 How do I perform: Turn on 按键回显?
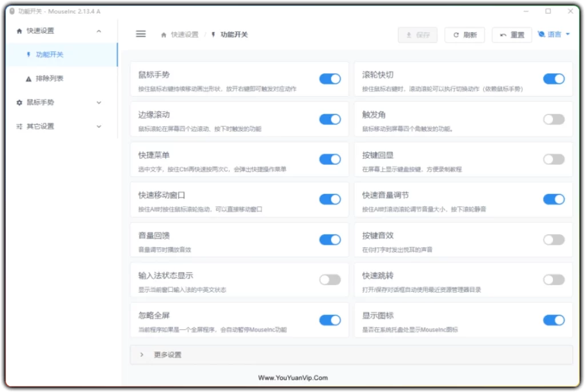pos(553,159)
